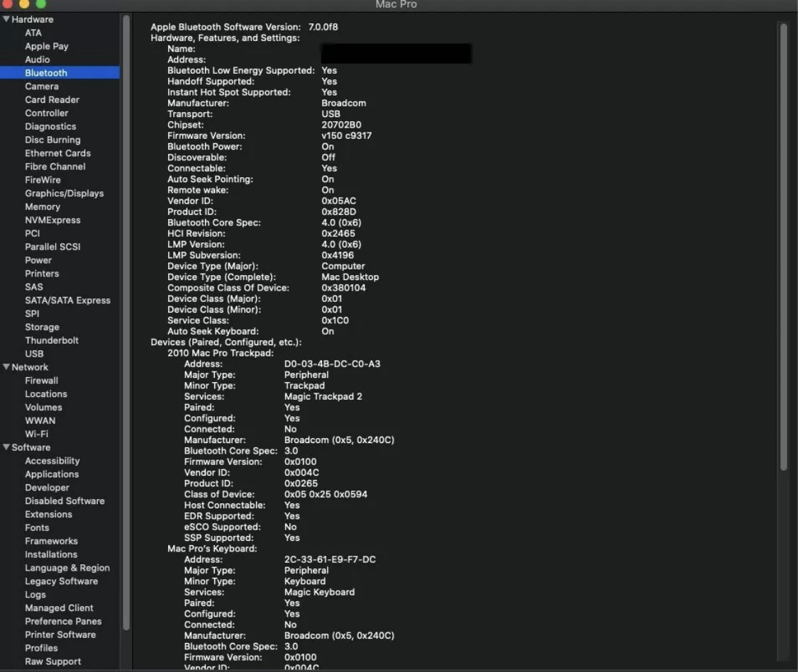Select Firewall under Network
This screenshot has height=672, width=798.
(x=41, y=381)
